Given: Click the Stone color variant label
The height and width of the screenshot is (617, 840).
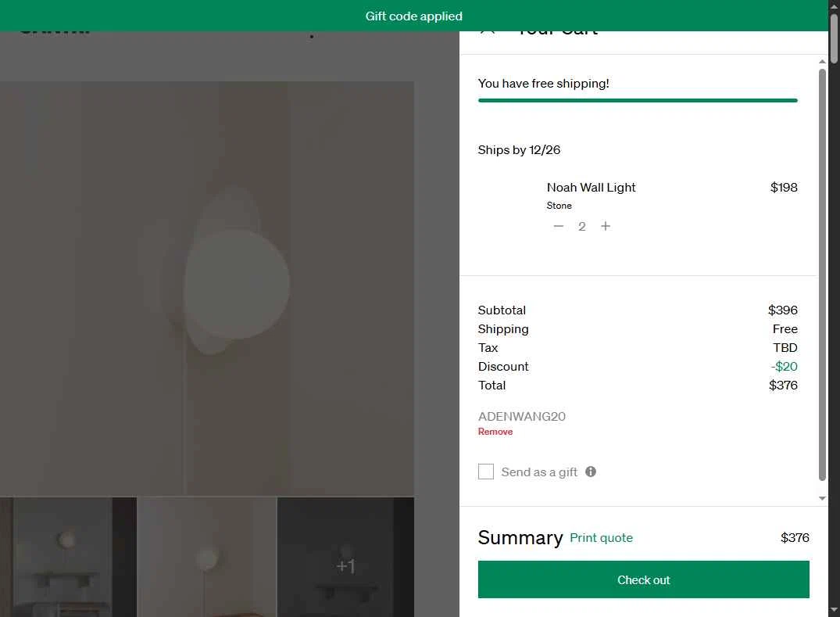Looking at the screenshot, I should (x=559, y=206).
